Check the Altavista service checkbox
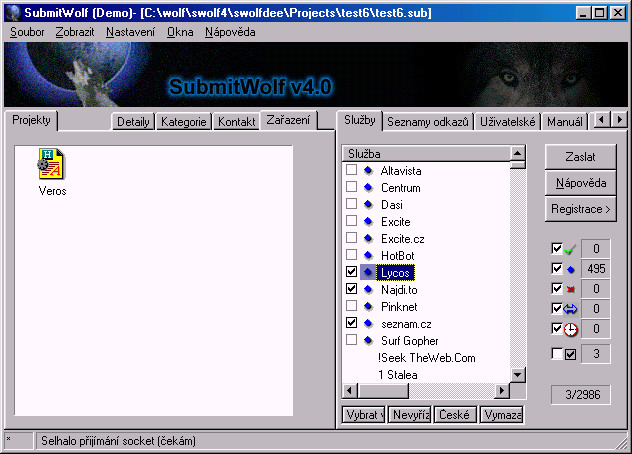Viewport: 632px width, 454px height. pos(351,170)
